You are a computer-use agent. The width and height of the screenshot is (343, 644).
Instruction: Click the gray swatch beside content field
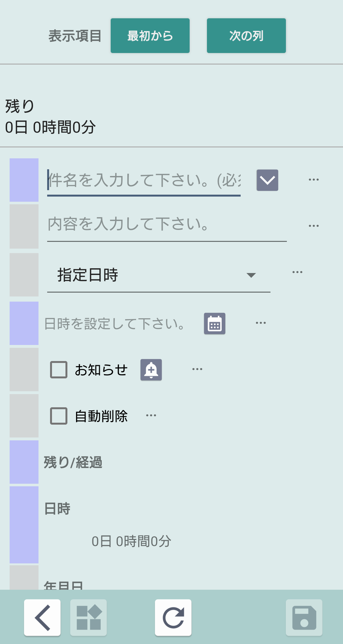pos(24,226)
